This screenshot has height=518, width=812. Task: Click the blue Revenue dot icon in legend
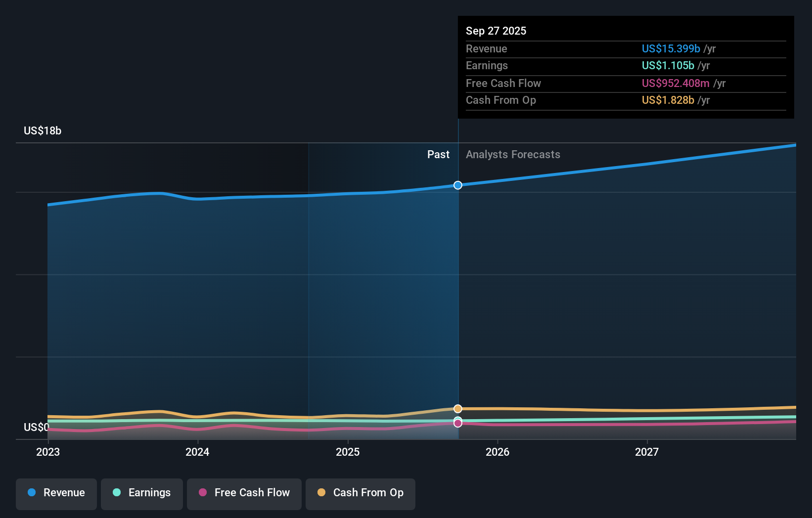pyautogui.click(x=32, y=493)
